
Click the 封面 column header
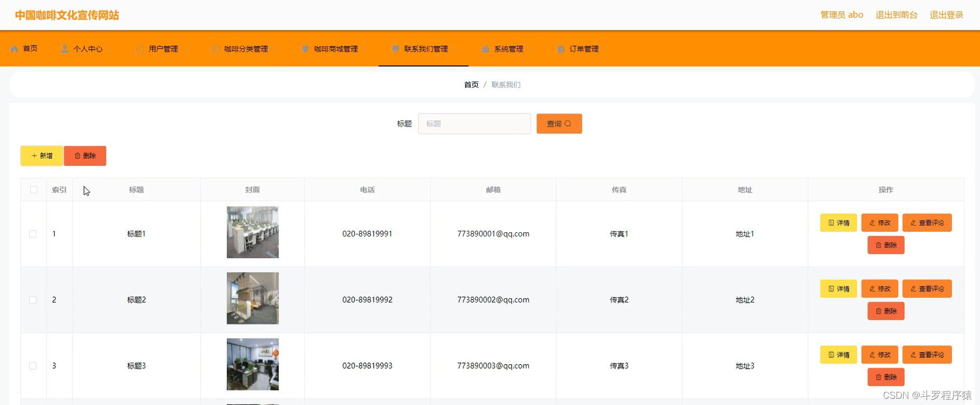pyautogui.click(x=252, y=190)
